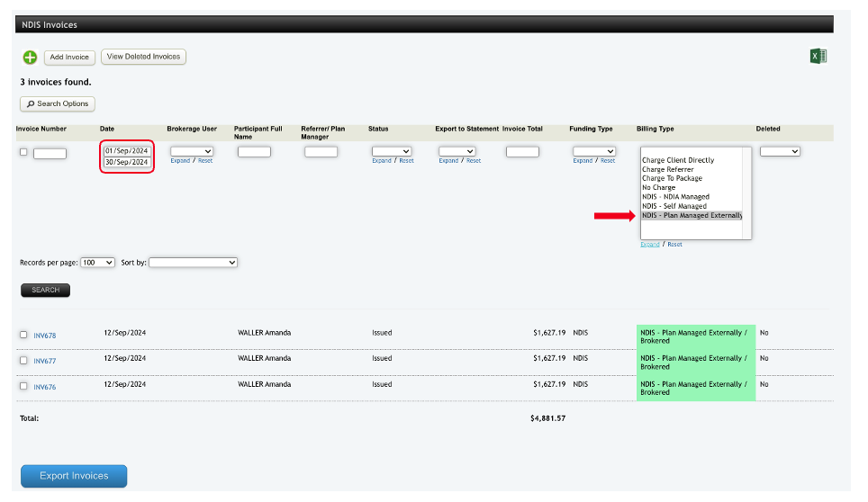Open the Status filter dropdown
868x502 pixels.
391,151
